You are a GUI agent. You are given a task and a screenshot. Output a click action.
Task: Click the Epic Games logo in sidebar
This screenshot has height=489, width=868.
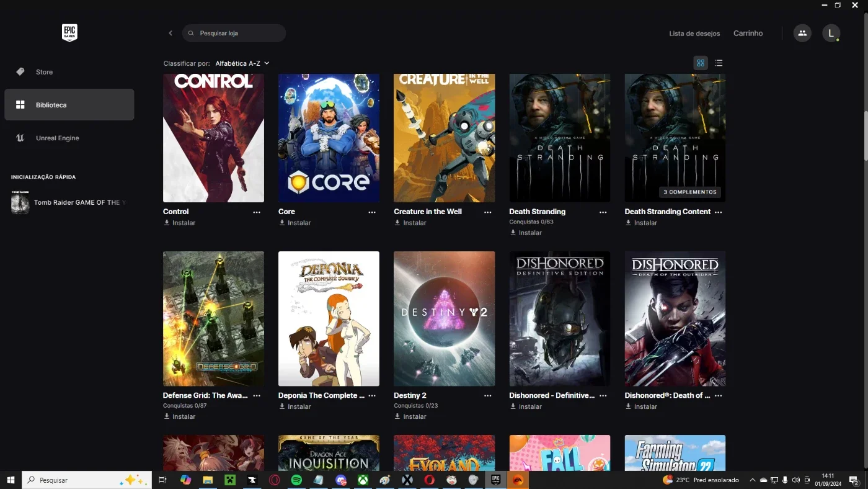click(69, 33)
